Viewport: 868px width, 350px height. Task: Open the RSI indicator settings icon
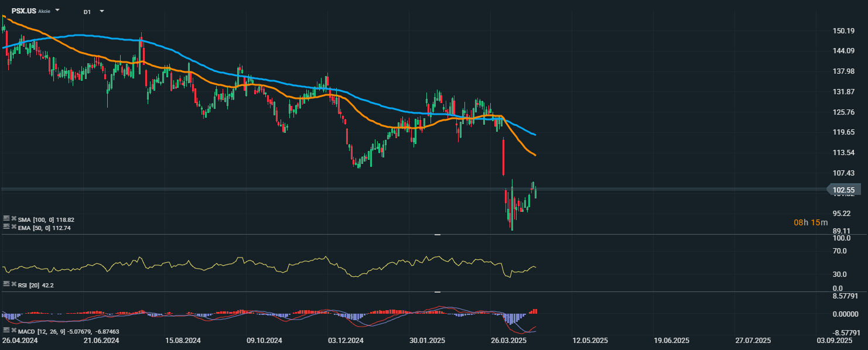[x=6, y=284]
